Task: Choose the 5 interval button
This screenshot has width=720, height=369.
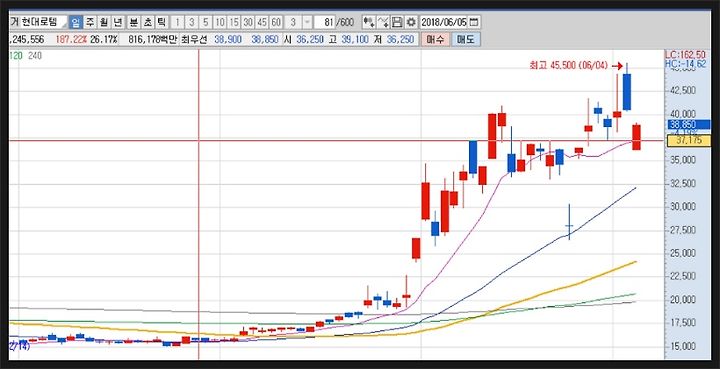Action: pyautogui.click(x=206, y=22)
